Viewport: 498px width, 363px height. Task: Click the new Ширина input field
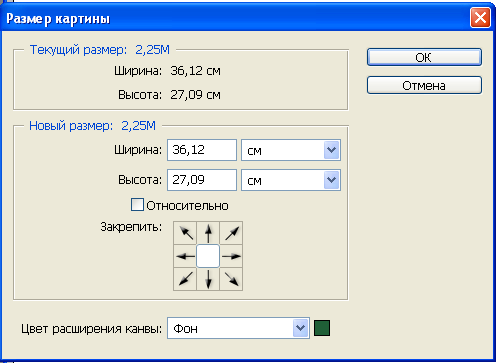point(202,150)
